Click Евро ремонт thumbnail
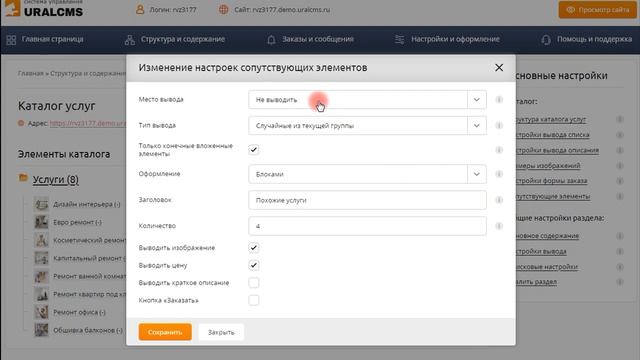This screenshot has height=360, width=640. tap(41, 222)
